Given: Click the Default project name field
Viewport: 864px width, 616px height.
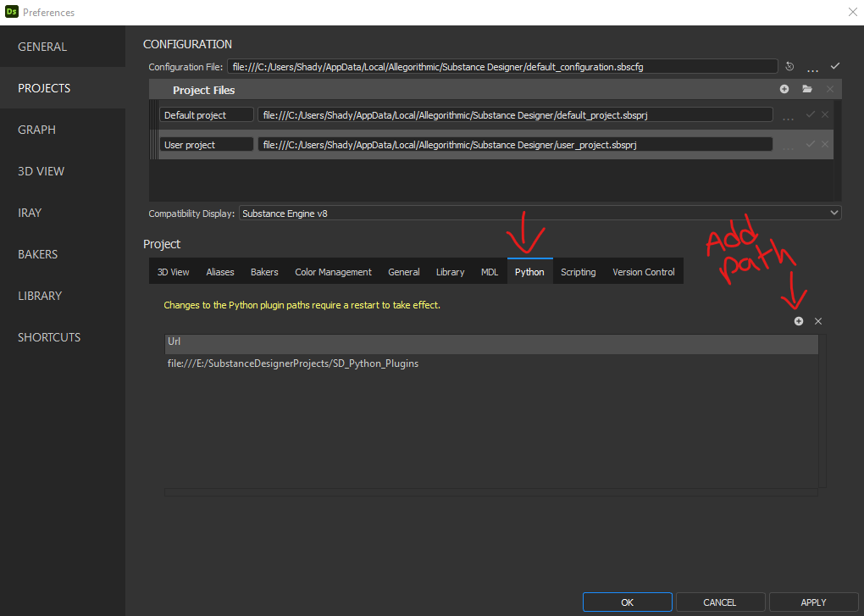Looking at the screenshot, I should (206, 115).
